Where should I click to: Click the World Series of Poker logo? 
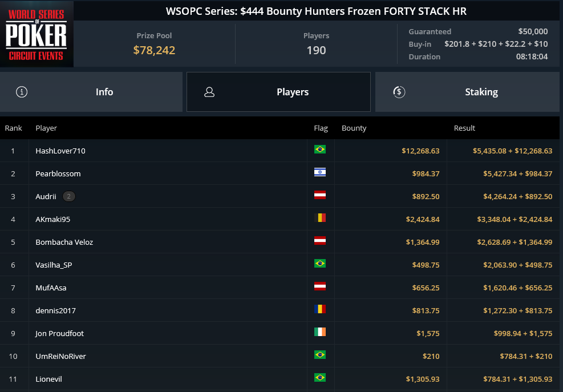coord(37,34)
